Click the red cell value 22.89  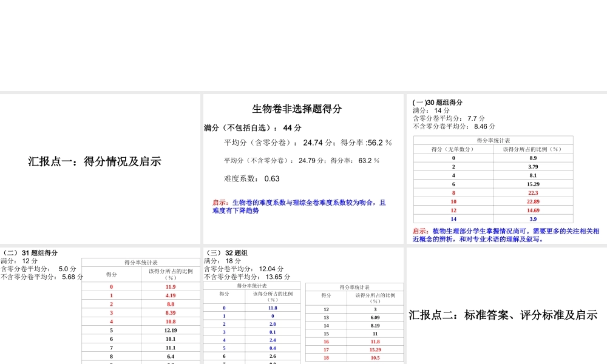(x=533, y=201)
